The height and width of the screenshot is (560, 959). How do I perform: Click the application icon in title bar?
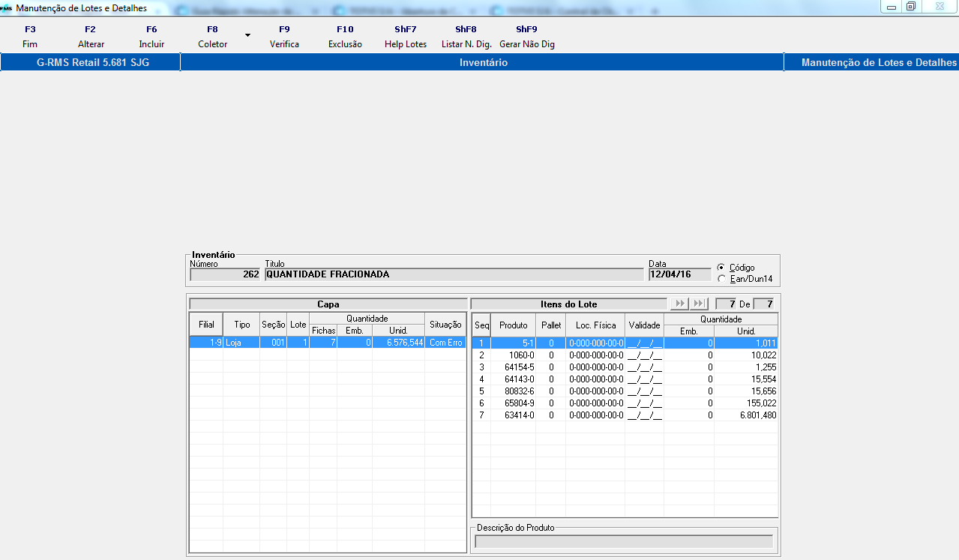(7, 8)
